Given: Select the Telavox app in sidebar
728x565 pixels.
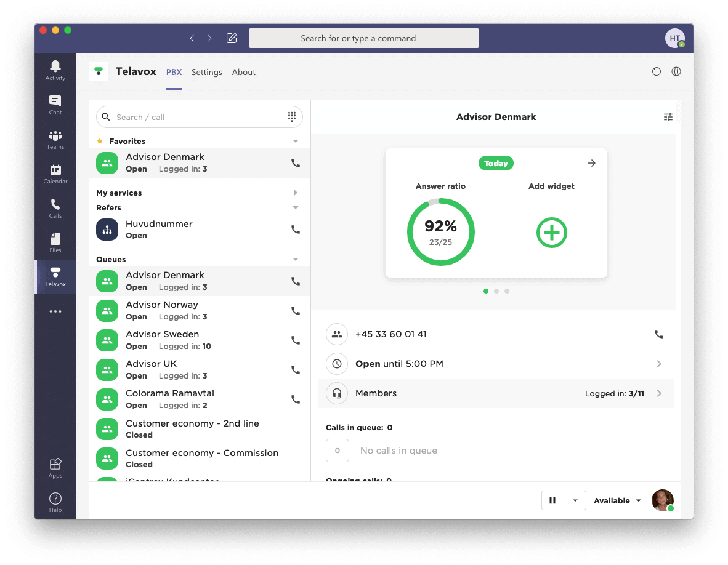Looking at the screenshot, I should point(55,277).
